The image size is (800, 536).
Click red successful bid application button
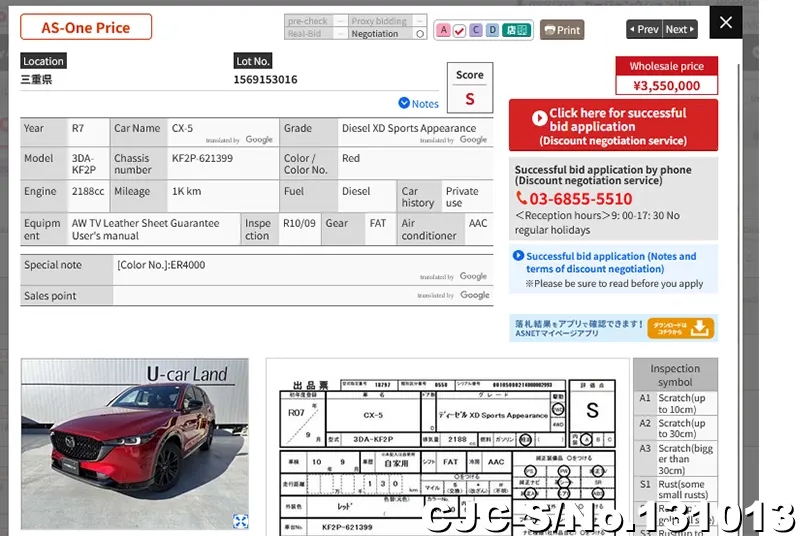pos(613,126)
